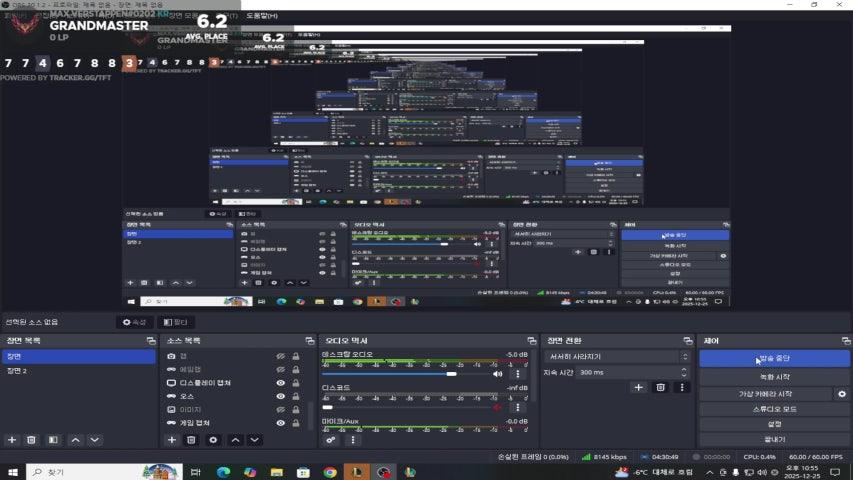The image size is (853, 480).
Task: Exit OBS with the 끝내기 button
Action: (774, 439)
